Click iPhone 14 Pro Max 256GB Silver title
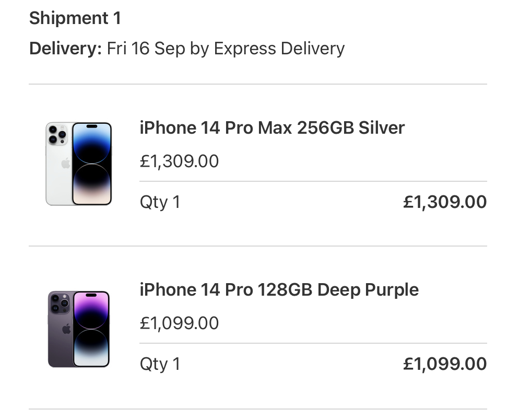Screen dimensions: 519x420 (272, 128)
